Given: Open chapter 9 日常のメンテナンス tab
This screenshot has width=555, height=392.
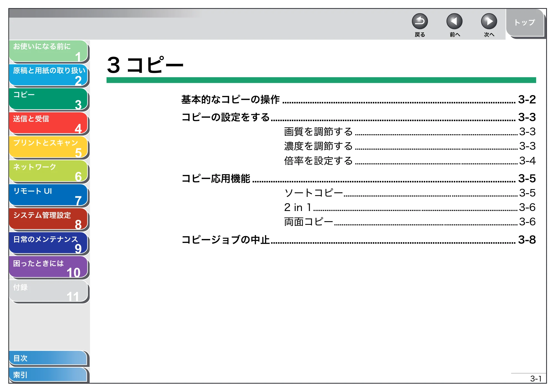Looking at the screenshot, I should (48, 243).
